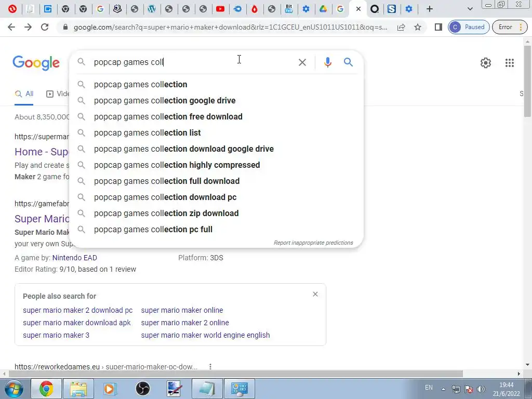Open the volume speaker tray icon
Screen dimensions: 532x399
(x=481, y=389)
